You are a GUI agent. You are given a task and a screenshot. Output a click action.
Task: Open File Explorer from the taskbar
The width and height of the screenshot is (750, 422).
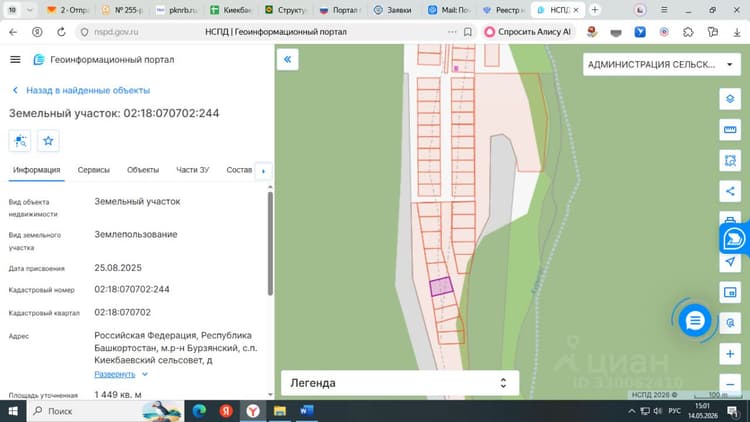point(280,411)
